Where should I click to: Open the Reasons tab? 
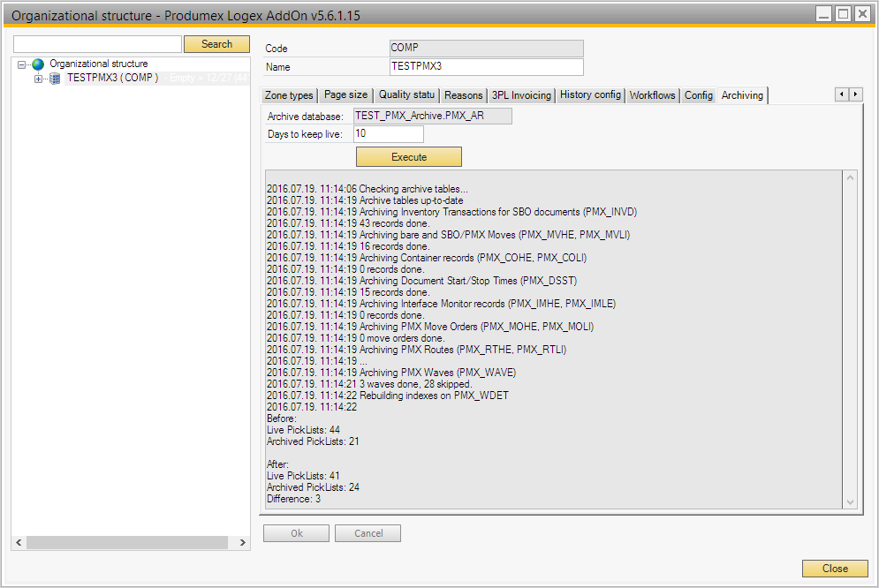[x=463, y=95]
